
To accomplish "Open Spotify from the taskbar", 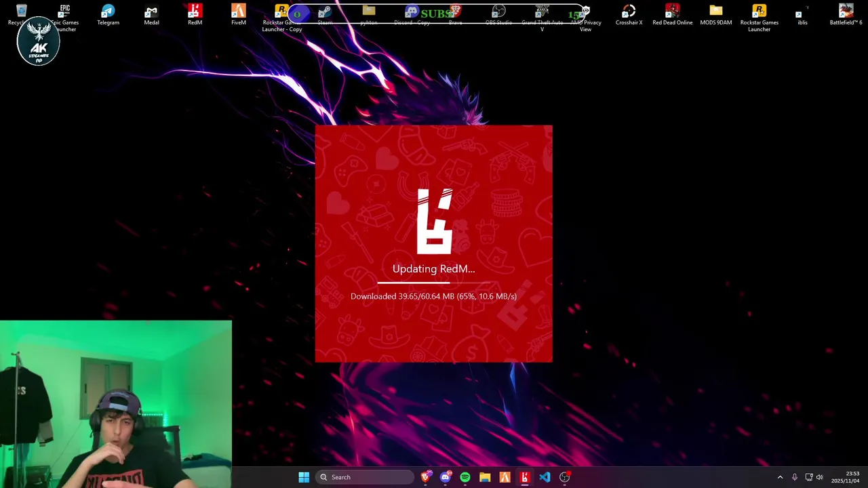I will click(465, 477).
